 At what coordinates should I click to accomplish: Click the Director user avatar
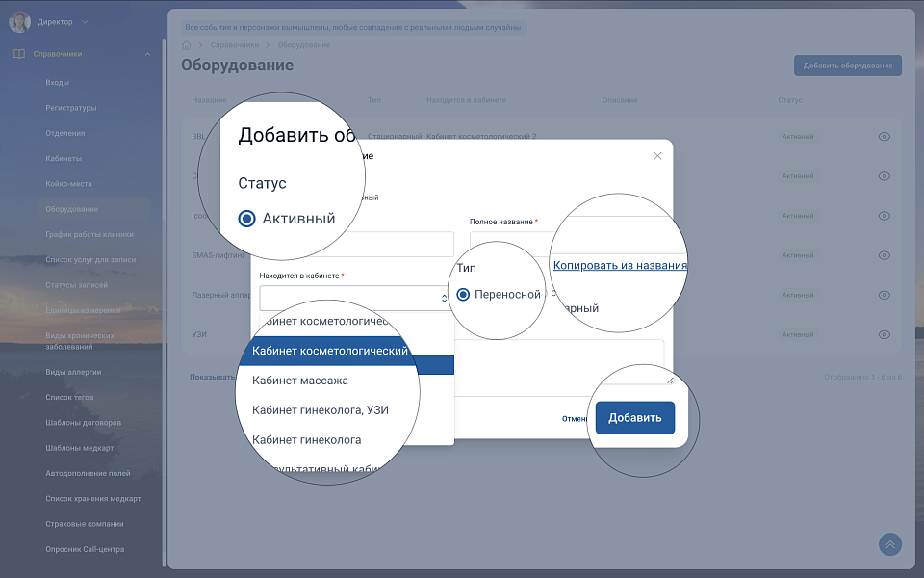click(20, 21)
